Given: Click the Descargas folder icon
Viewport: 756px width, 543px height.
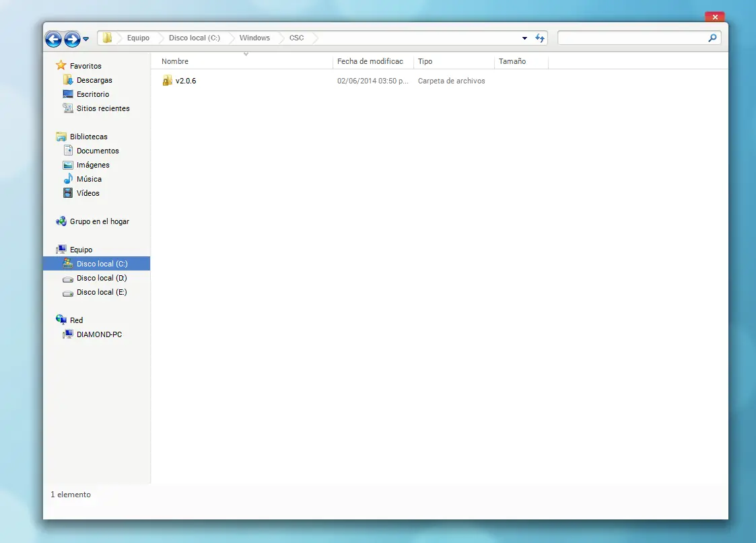Looking at the screenshot, I should click(x=68, y=79).
